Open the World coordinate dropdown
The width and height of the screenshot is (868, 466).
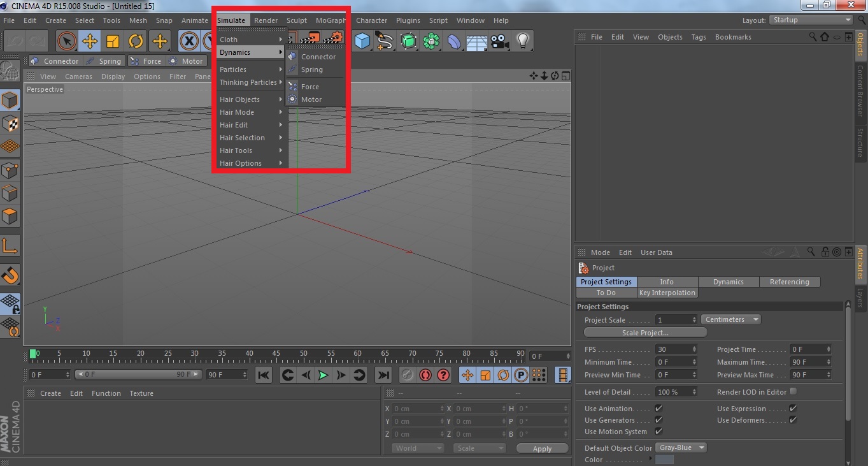pyautogui.click(x=418, y=448)
